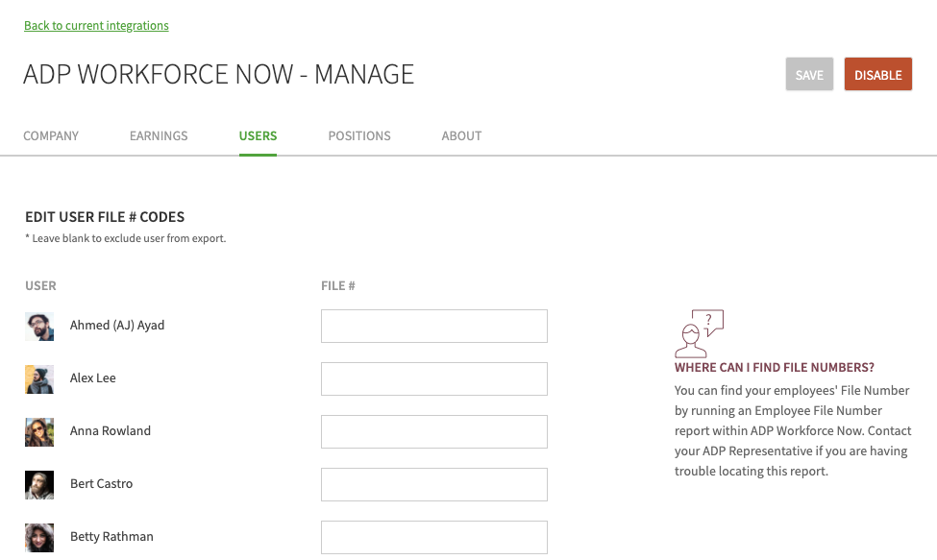Go to the Positions tab
Screen dimensions: 937x560
click(x=359, y=136)
